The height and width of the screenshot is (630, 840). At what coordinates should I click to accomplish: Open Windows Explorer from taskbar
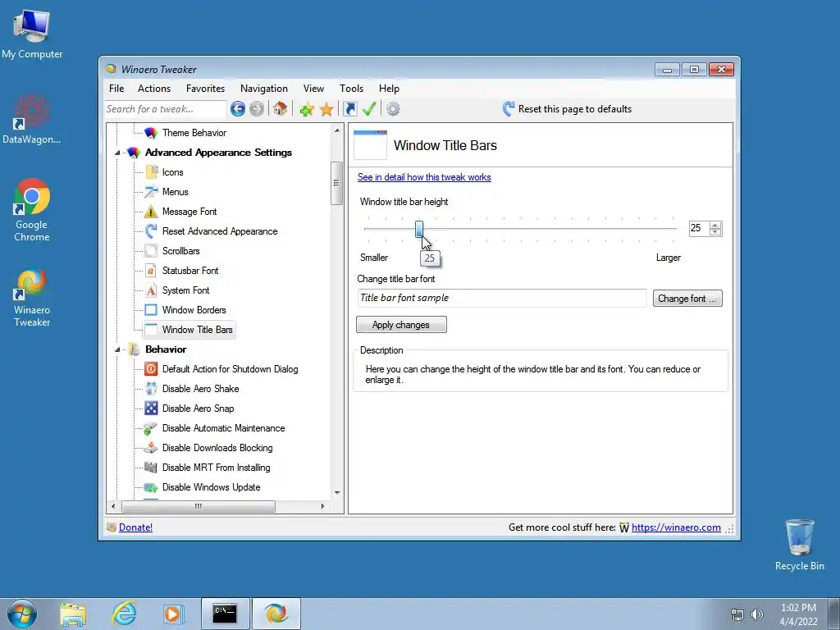[73, 614]
